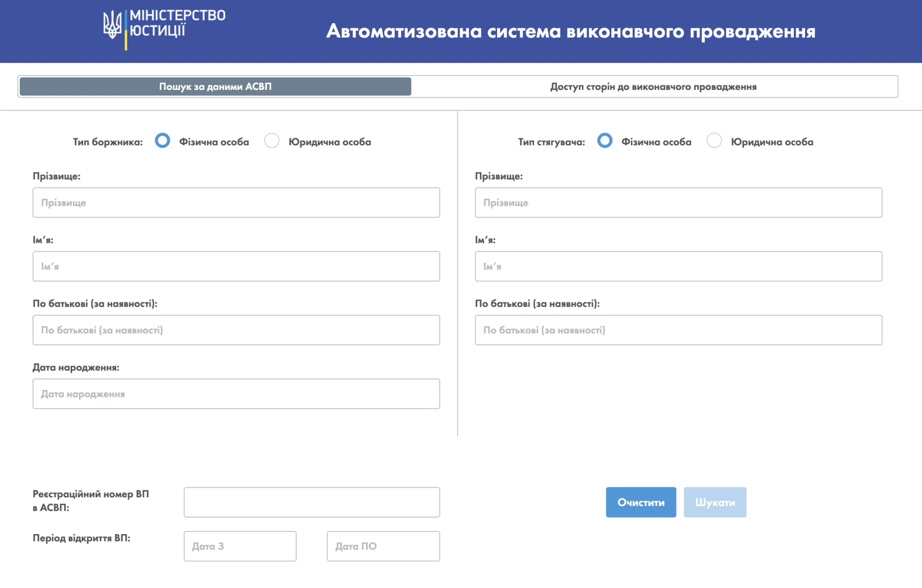Open the 'Дата З' period start field
The height and width of the screenshot is (588, 922).
pyautogui.click(x=240, y=546)
